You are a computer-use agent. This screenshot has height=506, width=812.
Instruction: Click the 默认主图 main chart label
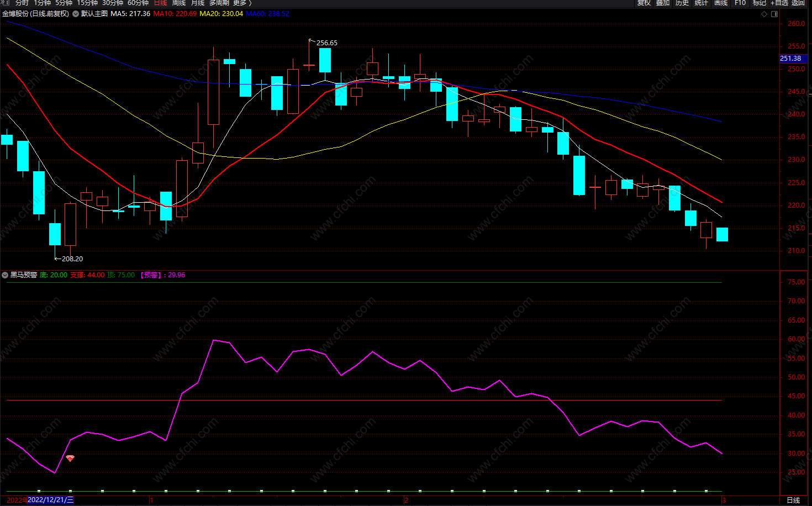[x=94, y=14]
